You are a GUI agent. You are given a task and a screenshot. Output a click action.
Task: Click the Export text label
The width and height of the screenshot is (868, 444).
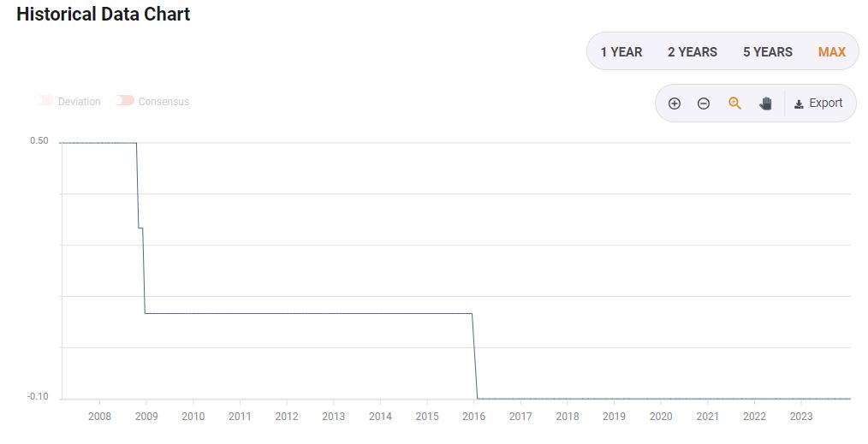coord(826,103)
